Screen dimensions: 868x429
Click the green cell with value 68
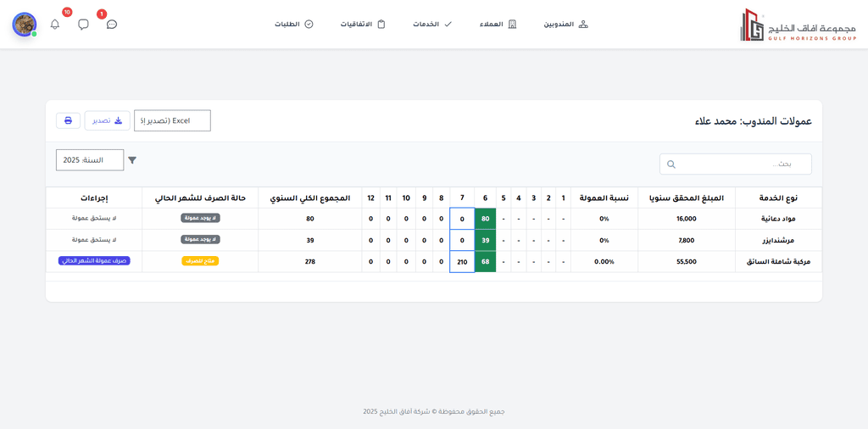click(x=486, y=261)
